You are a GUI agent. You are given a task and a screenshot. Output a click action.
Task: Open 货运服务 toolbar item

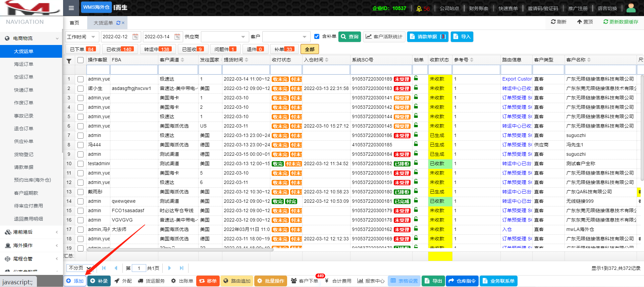tap(151, 281)
